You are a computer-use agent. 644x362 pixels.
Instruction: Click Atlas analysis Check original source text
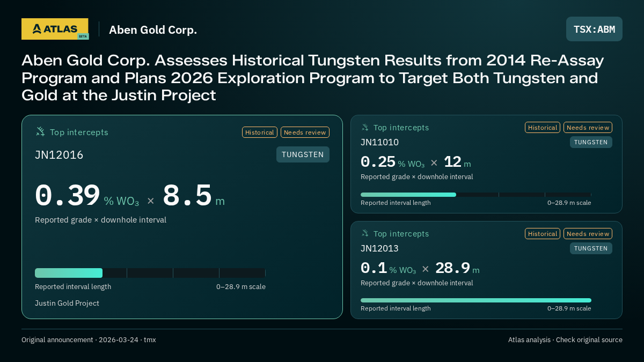[565, 340]
